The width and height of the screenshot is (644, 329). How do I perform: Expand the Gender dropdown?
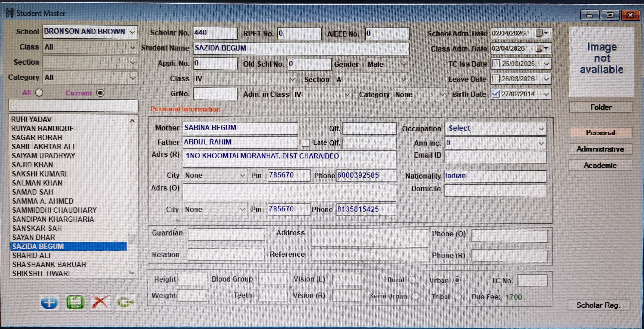pos(404,64)
